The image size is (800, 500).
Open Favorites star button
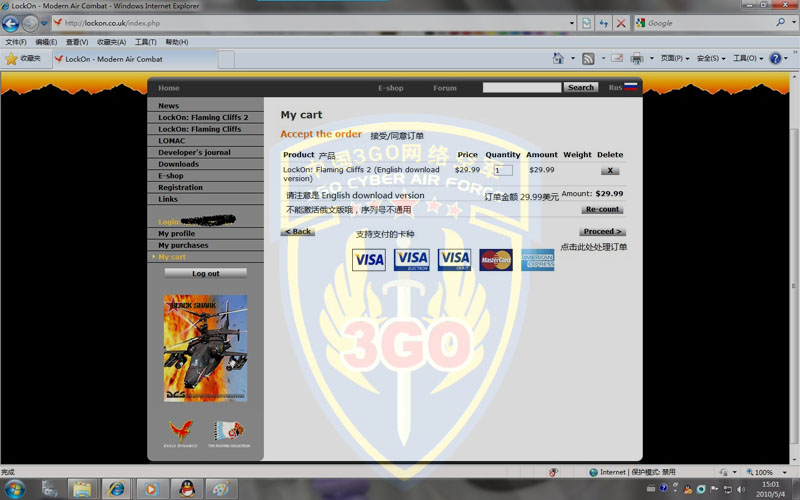pyautogui.click(x=23, y=59)
